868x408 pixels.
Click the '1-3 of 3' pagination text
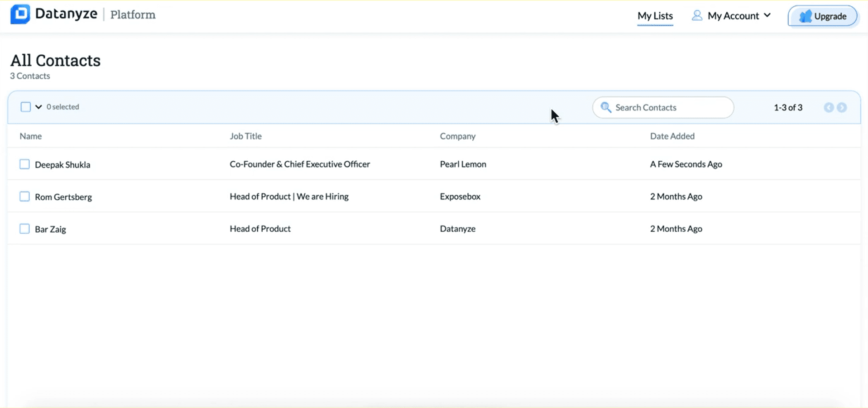point(788,107)
